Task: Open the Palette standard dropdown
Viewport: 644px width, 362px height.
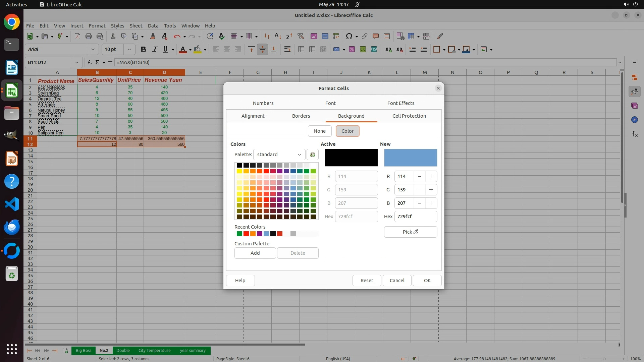Action: tap(279, 155)
